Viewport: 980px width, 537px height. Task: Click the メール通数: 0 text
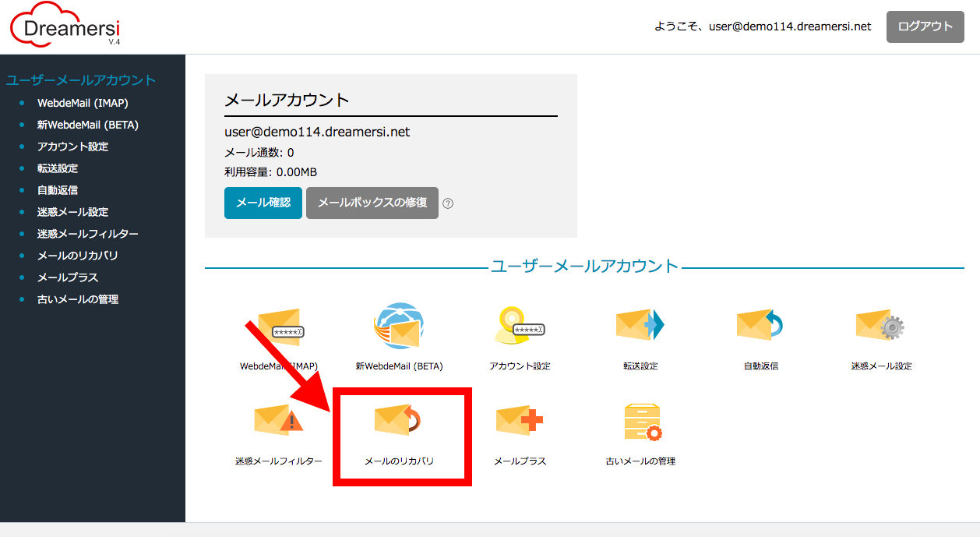tap(259, 153)
